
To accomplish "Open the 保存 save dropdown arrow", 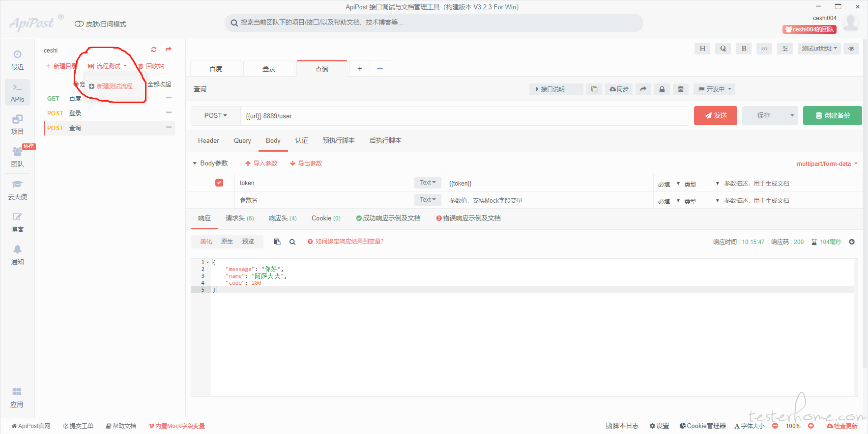I will [792, 116].
